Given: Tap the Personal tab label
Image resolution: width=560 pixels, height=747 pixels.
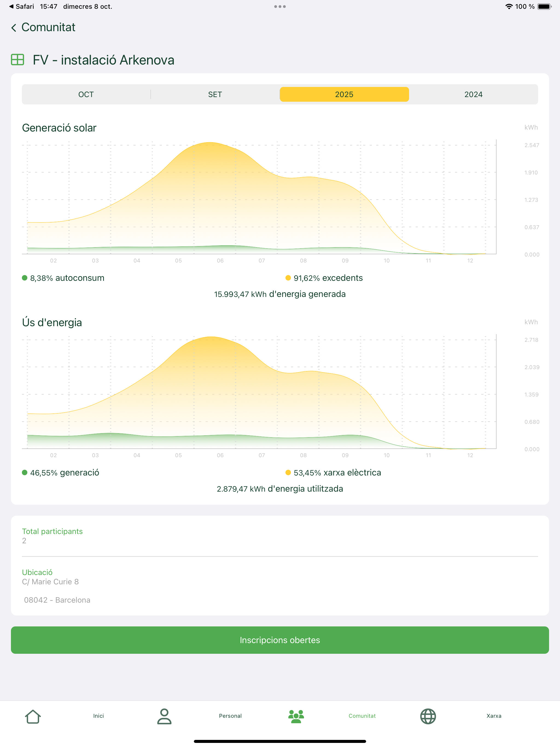Looking at the screenshot, I should pos(230,716).
